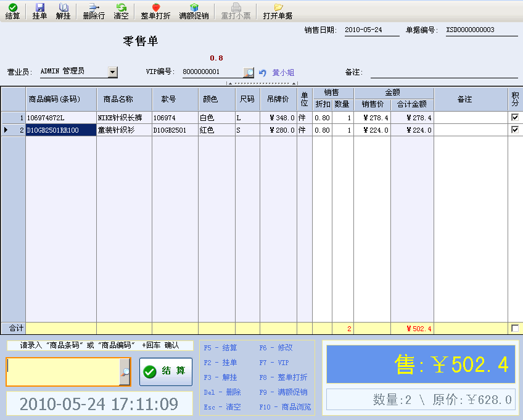The width and height of the screenshot is (523, 420).
Task: Click the row 1 number header
Action: click(x=14, y=118)
